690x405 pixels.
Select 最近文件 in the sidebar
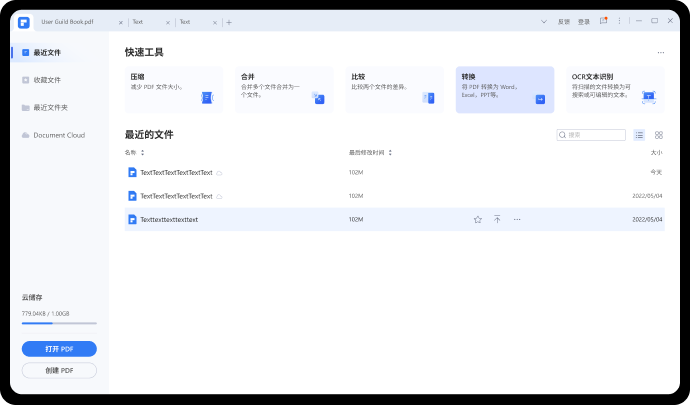pyautogui.click(x=47, y=52)
